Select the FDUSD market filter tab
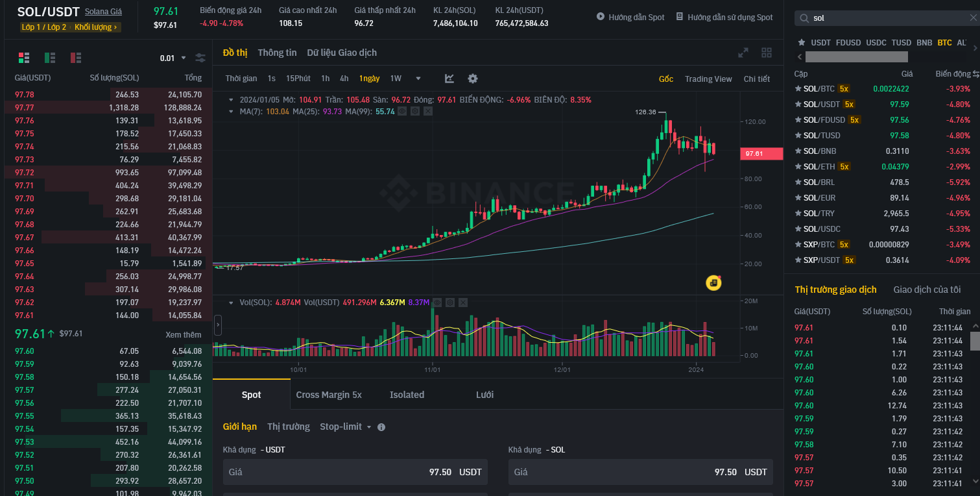 [x=848, y=42]
